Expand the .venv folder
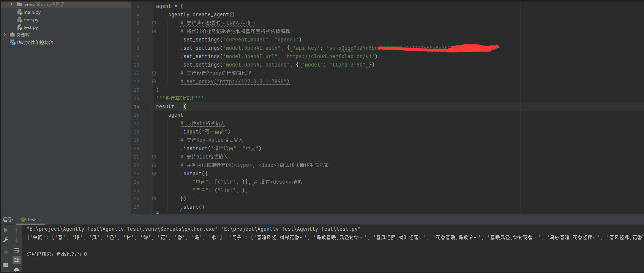Viewport: 644px width, 273px height. 11,4
